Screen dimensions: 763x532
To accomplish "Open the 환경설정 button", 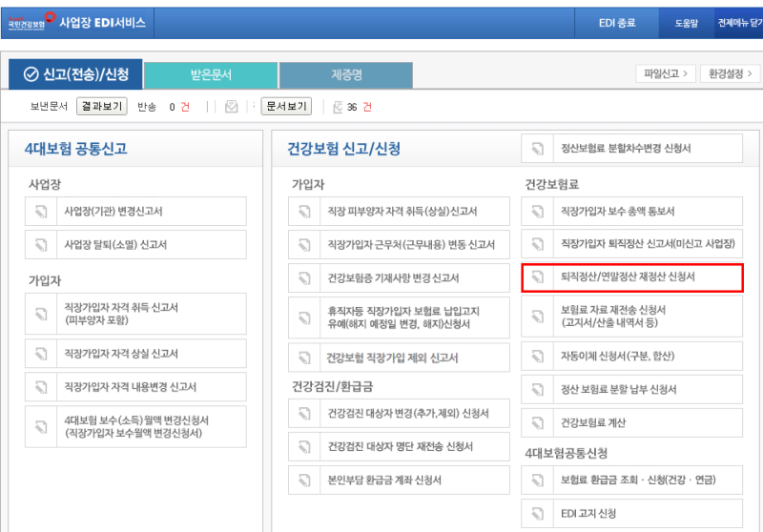I will pyautogui.click(x=730, y=74).
